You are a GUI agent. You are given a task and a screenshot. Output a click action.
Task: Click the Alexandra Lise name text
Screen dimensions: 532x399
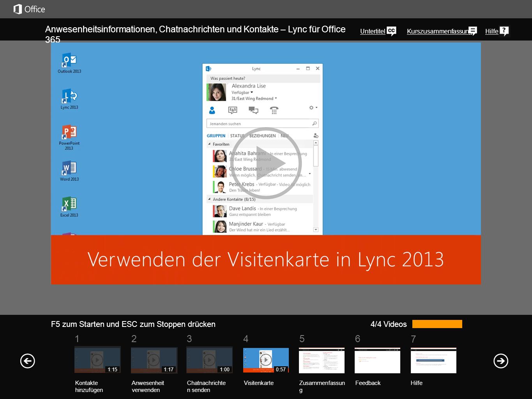[249, 86]
